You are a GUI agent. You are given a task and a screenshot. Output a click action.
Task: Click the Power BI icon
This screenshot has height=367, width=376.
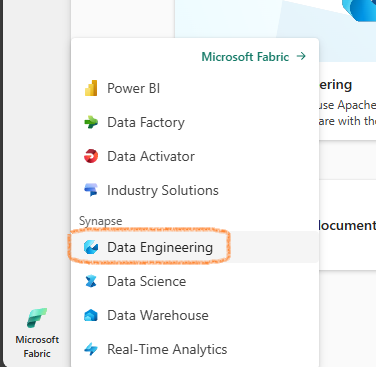pyautogui.click(x=91, y=88)
